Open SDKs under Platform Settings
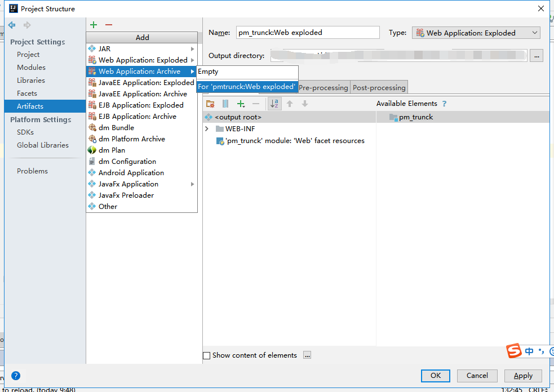 pos(25,132)
